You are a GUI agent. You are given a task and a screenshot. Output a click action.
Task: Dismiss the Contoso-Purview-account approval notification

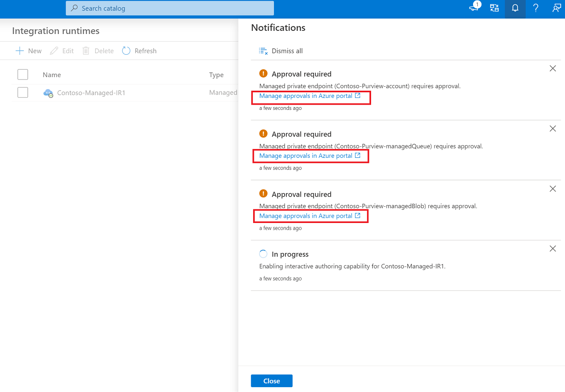click(553, 68)
